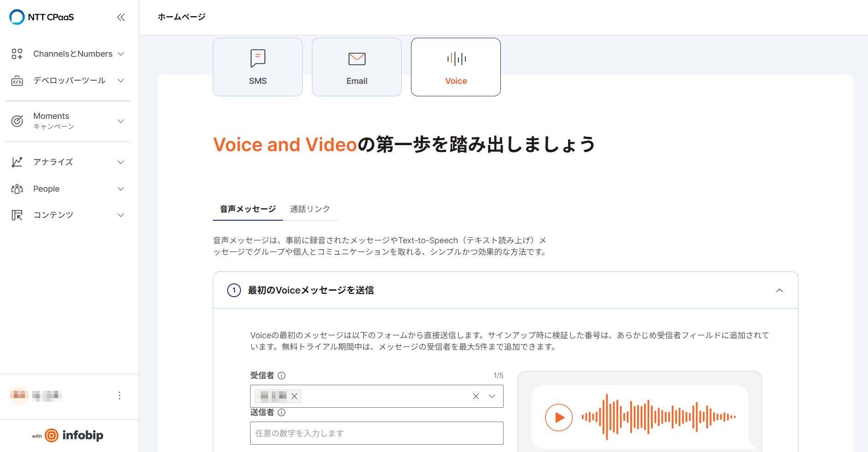Expand the デベロッパーツール menu
The width and height of the screenshot is (868, 452).
tap(121, 81)
